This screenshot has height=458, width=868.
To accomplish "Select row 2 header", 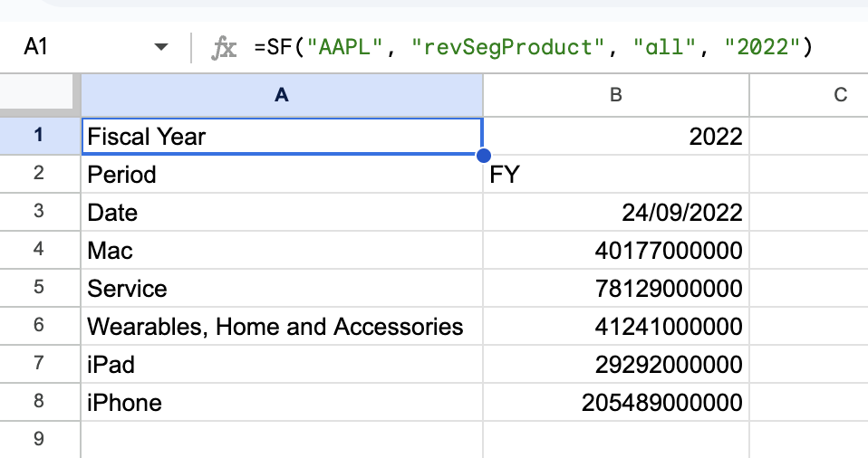I will coord(40,174).
